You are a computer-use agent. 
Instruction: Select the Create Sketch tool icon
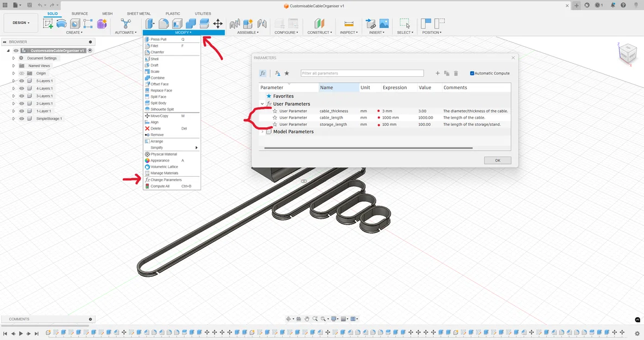(48, 23)
